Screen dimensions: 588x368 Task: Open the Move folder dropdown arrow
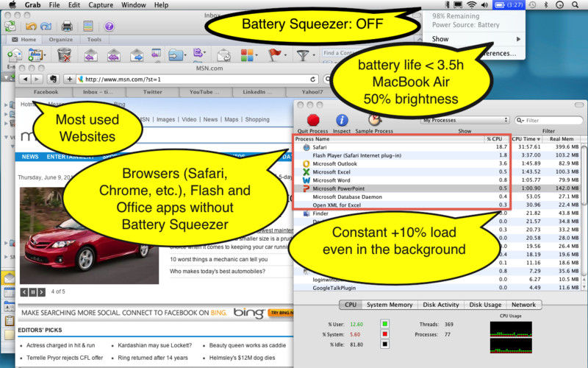(185, 55)
